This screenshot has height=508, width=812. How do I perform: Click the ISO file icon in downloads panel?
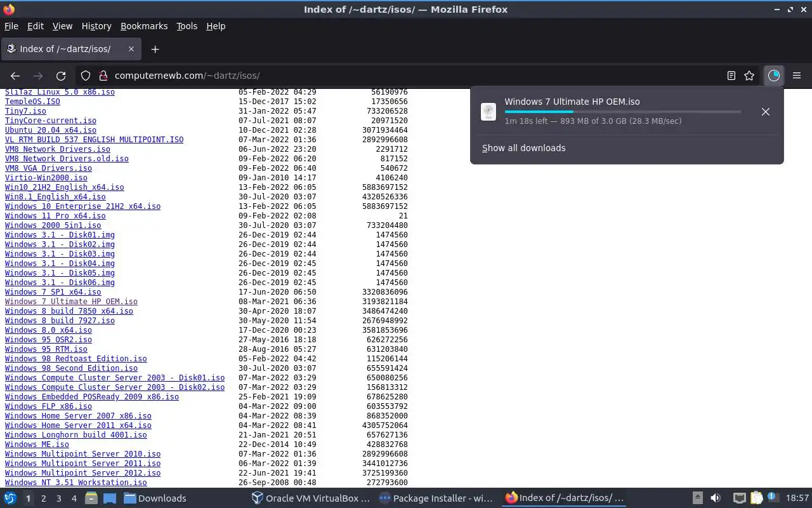(x=488, y=112)
